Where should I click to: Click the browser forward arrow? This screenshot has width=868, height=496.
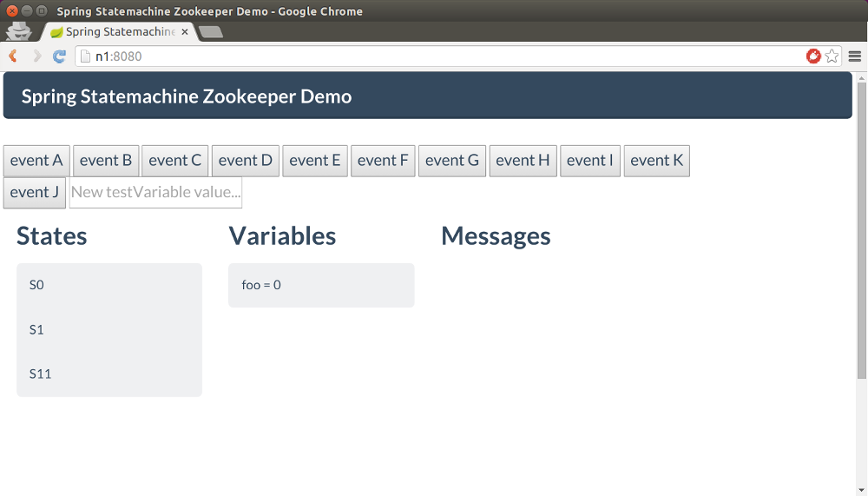[x=36, y=56]
